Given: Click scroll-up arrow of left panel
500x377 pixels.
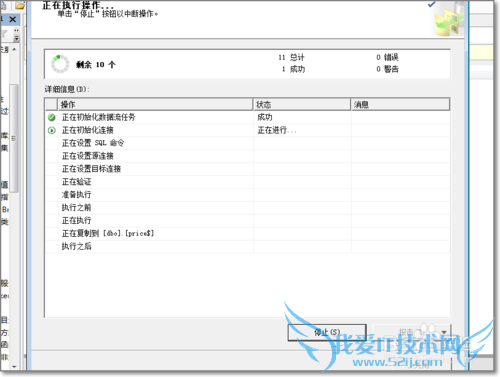Looking at the screenshot, I should [x=14, y=49].
